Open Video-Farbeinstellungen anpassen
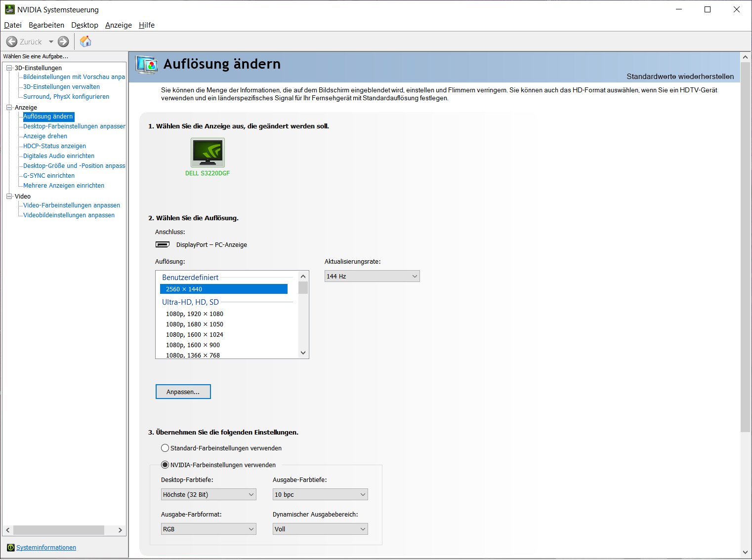752x560 pixels. pos(72,205)
